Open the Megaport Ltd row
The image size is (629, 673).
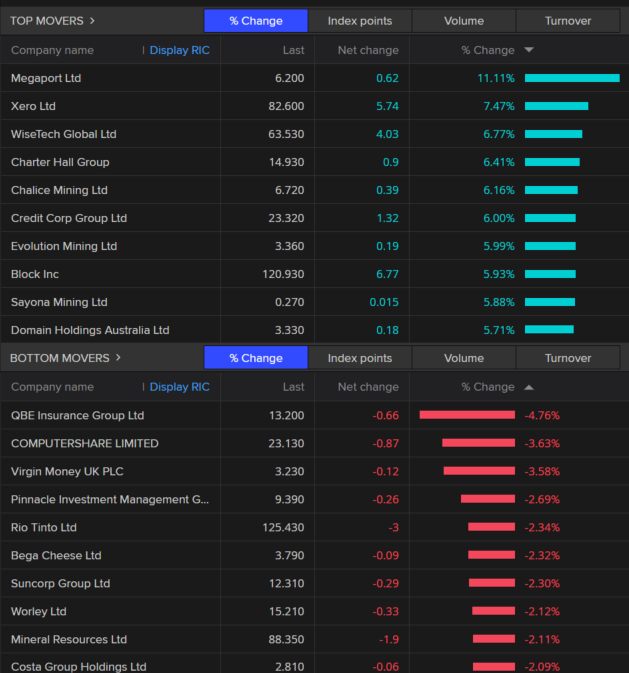coord(46,78)
